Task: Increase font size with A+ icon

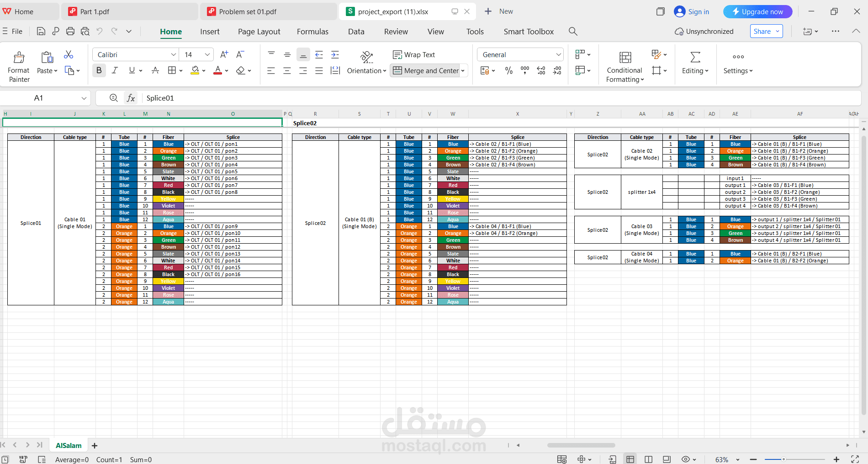Action: [224, 54]
